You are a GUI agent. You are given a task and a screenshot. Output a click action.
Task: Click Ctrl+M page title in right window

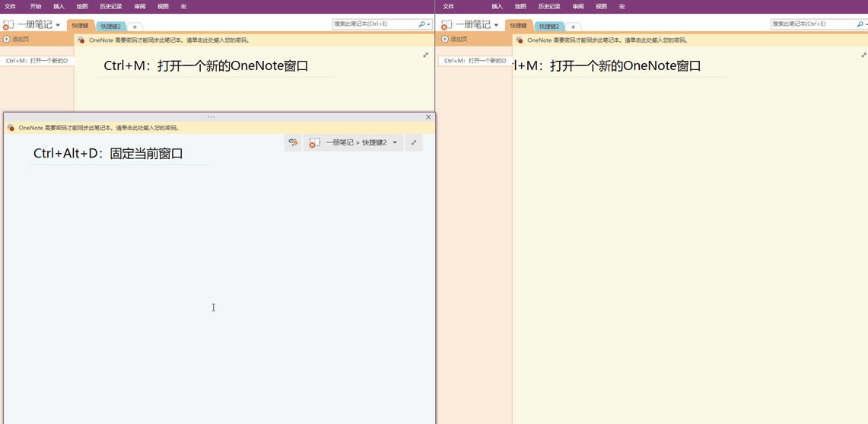[607, 66]
